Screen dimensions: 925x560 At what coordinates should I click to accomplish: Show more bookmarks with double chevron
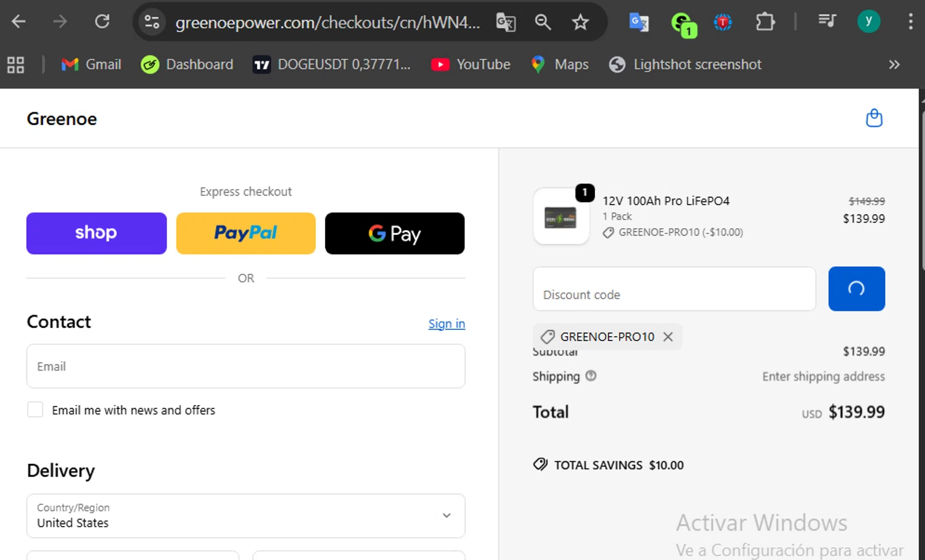coord(894,65)
